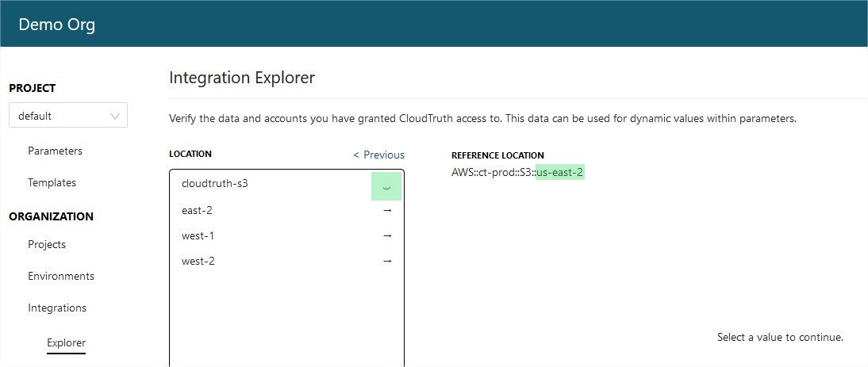Image resolution: width=868 pixels, height=367 pixels.
Task: Click the highlighted icon beside cloudtruth-s3
Action: coord(386,185)
